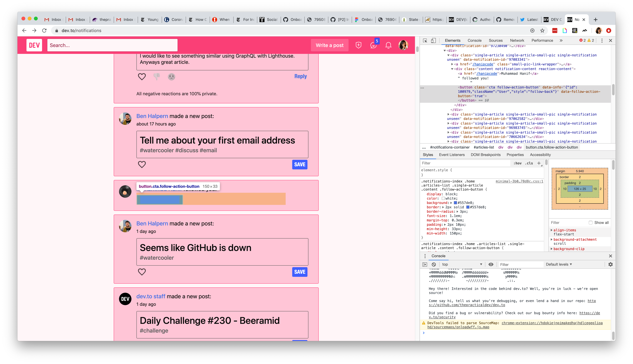Open the Event Listeners tab

[452, 154]
